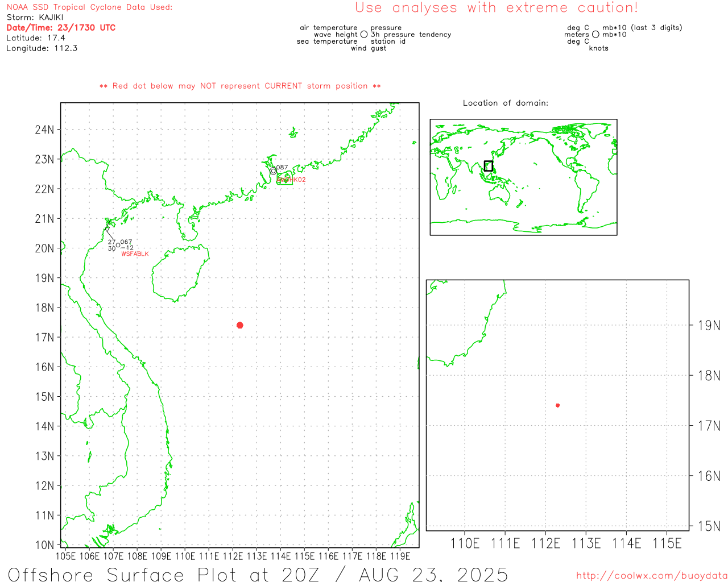Click the 17N label on the inset map
The image size is (728, 582).
709,426
